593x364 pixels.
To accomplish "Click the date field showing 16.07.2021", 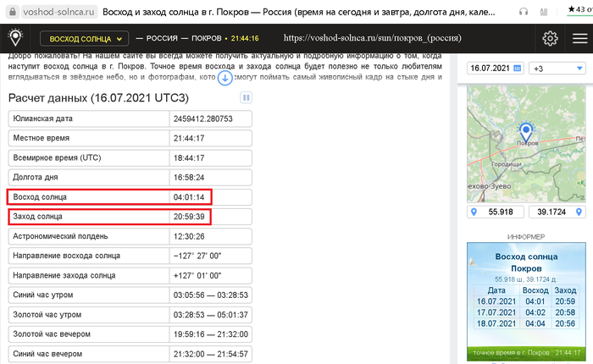I will coord(490,68).
